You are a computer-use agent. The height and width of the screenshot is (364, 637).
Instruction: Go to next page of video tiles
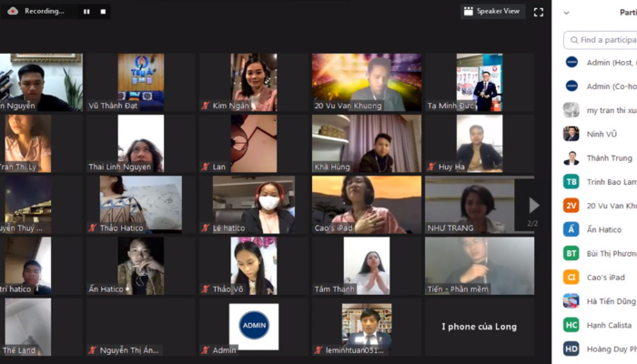pos(534,206)
